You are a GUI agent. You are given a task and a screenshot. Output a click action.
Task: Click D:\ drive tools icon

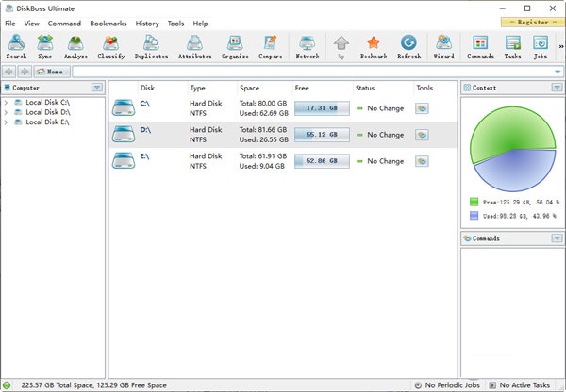pos(422,135)
